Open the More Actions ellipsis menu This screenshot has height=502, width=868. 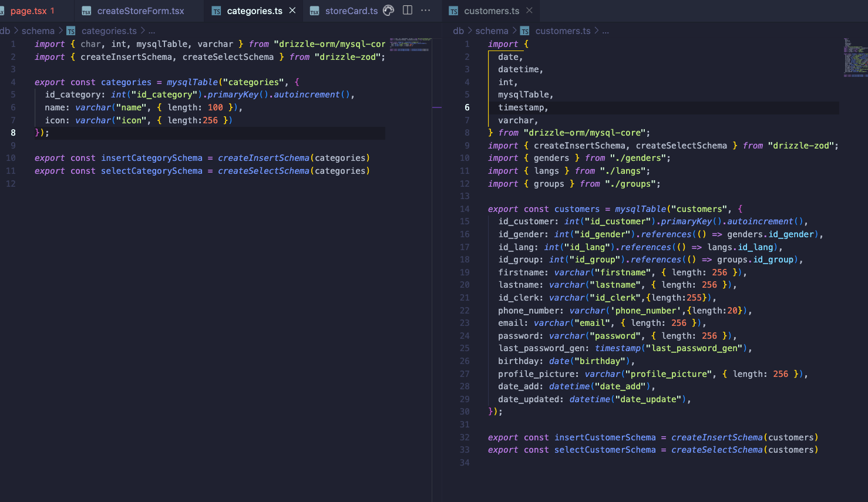click(426, 10)
